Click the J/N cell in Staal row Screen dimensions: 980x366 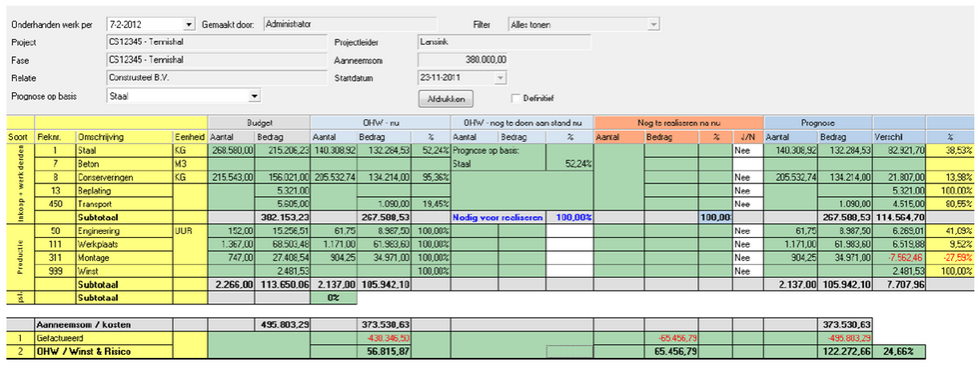point(747,151)
